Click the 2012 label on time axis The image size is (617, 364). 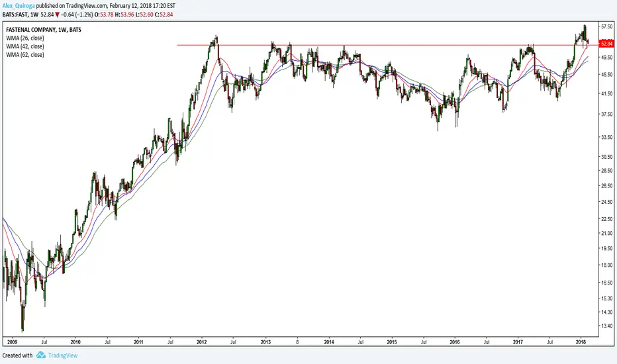pos(202,342)
